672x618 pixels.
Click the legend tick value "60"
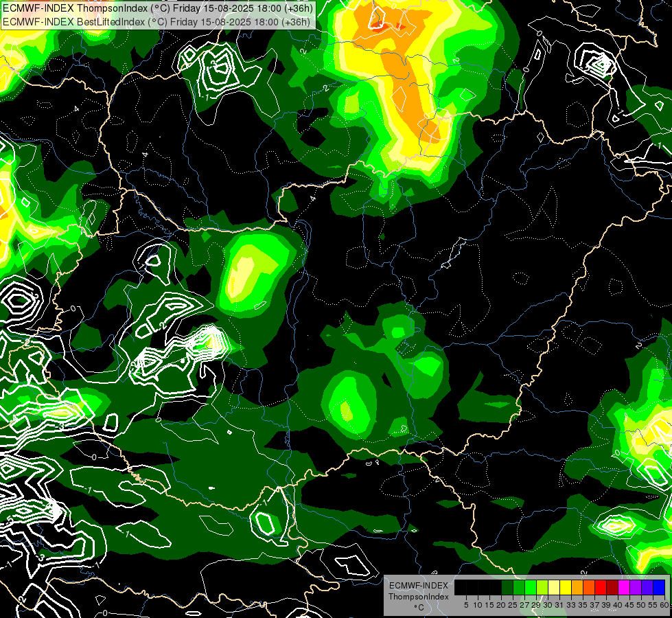(x=664, y=605)
